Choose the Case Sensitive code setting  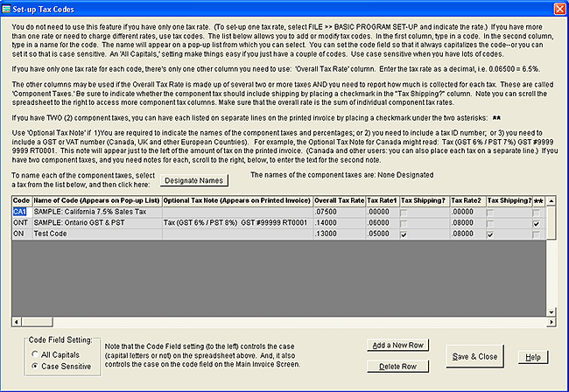(34, 364)
